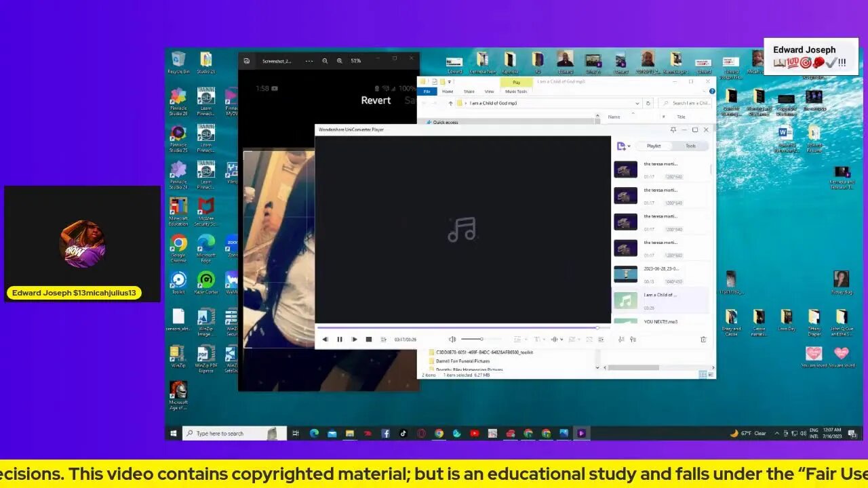Show hidden system tray icons

778,433
